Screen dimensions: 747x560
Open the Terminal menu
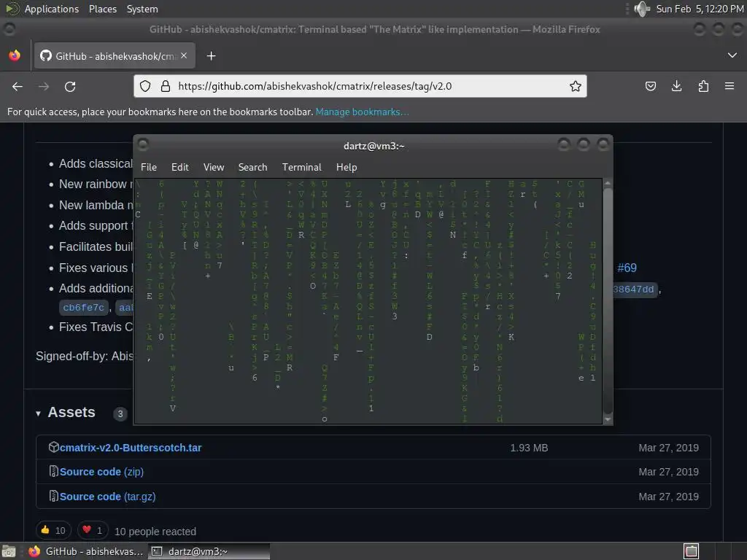point(301,167)
